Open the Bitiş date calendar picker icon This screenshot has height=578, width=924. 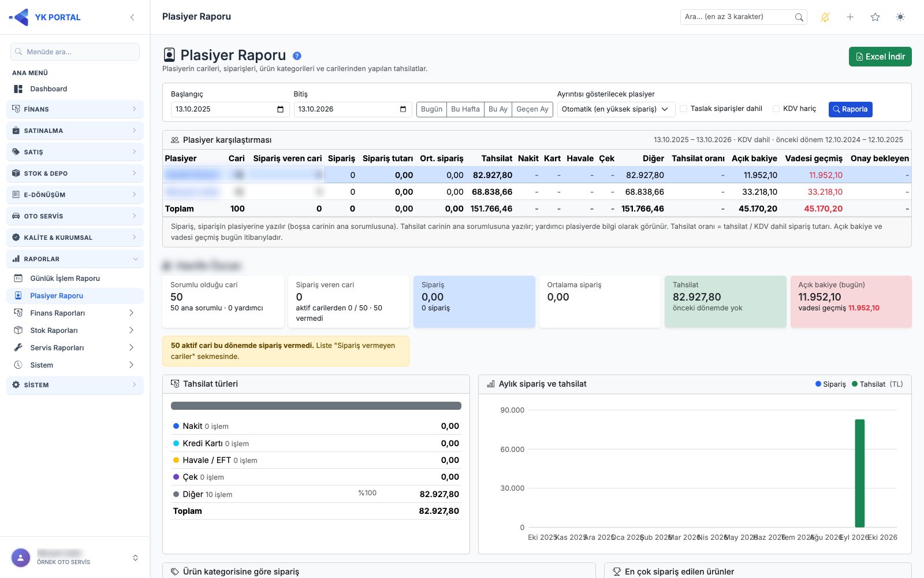(403, 109)
